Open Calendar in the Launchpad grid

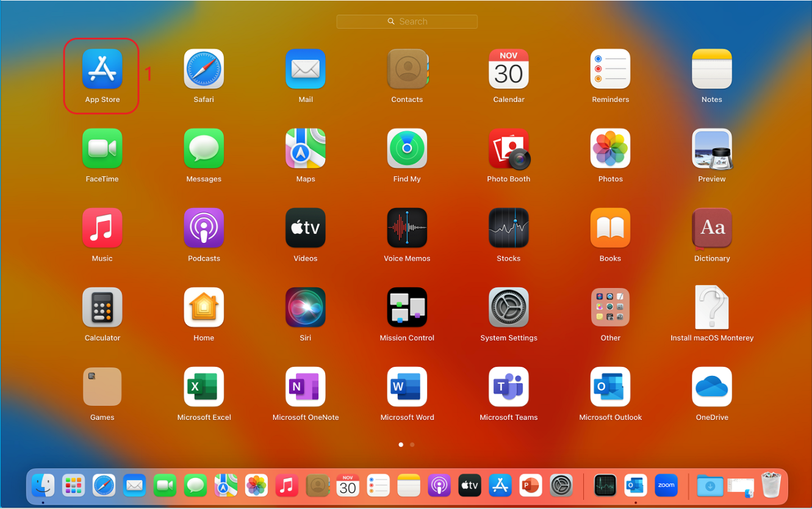coord(509,69)
